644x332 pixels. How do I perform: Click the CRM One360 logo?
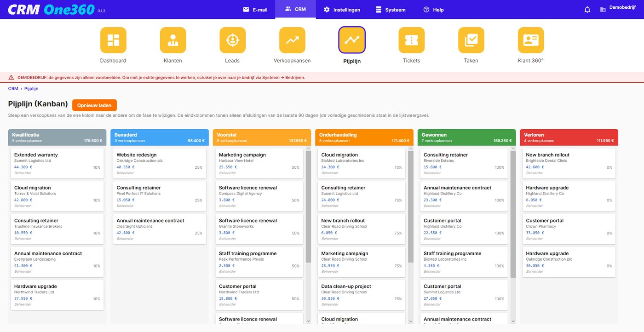tap(52, 9)
